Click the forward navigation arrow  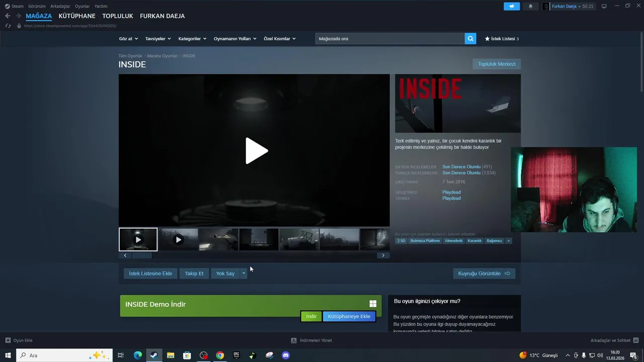pos(18,16)
